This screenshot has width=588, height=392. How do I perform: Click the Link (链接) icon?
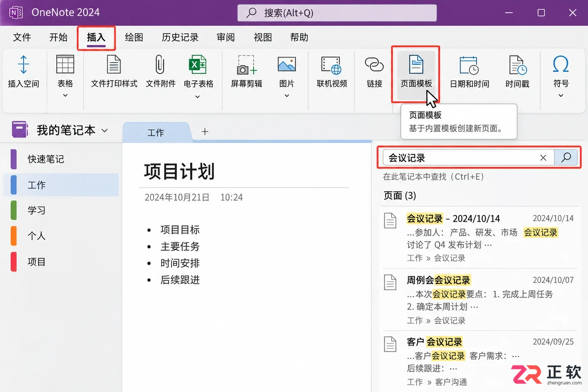coord(374,65)
